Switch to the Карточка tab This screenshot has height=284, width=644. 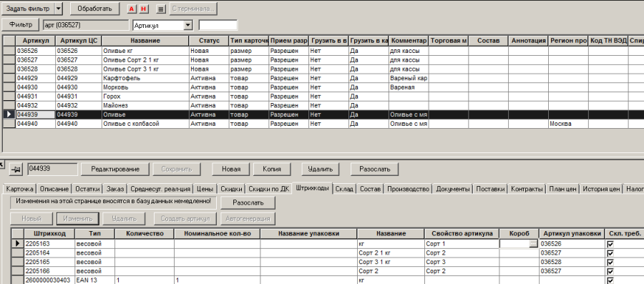[x=20, y=189]
